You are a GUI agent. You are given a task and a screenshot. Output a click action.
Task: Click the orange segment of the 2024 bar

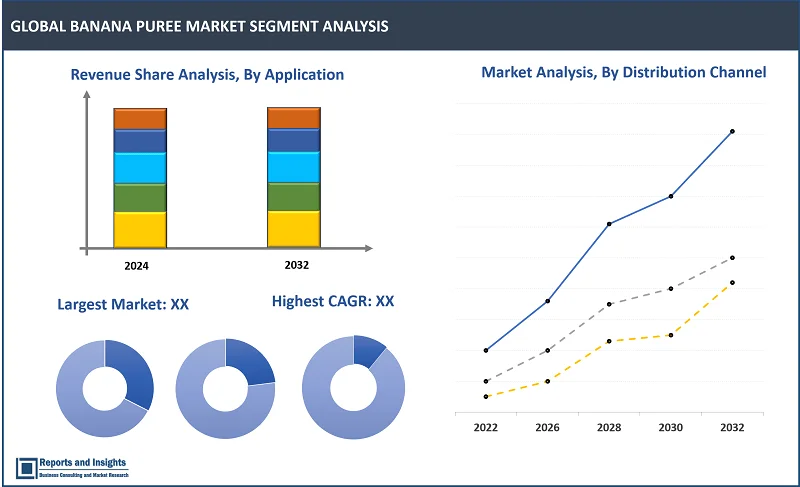(140, 119)
